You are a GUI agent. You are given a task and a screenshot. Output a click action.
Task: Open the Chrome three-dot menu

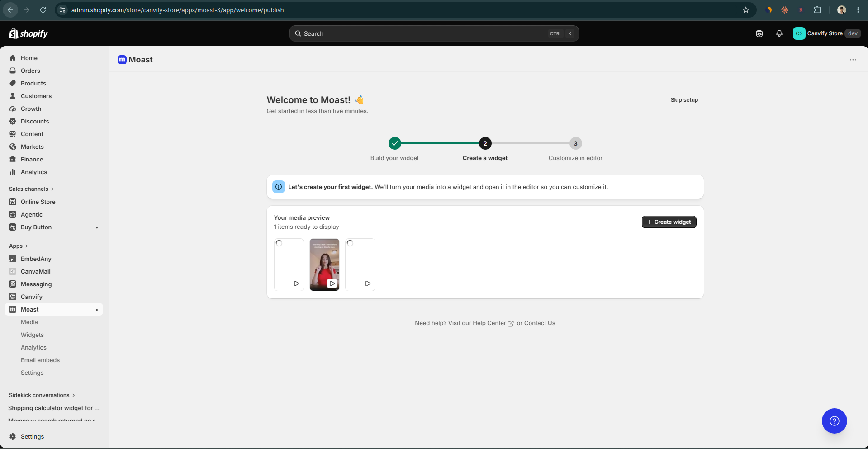point(858,10)
